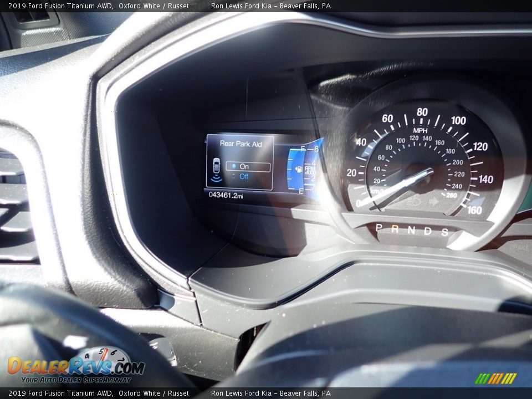
Task: Select the MPH label on the speedometer
Action: pyautogui.click(x=420, y=129)
